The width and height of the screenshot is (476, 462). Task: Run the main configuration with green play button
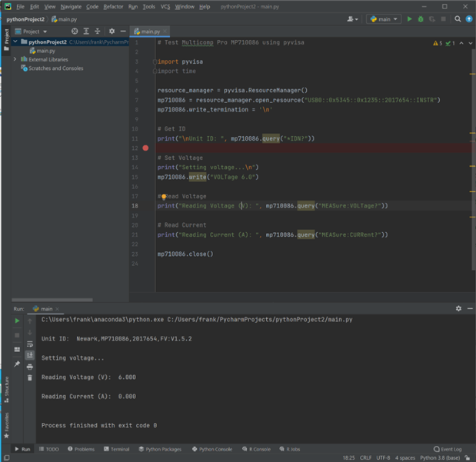[x=409, y=19]
